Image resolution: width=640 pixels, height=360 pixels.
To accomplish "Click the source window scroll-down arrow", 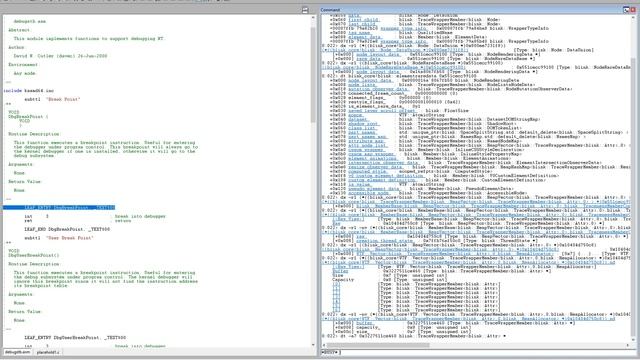I will pos(313,345).
